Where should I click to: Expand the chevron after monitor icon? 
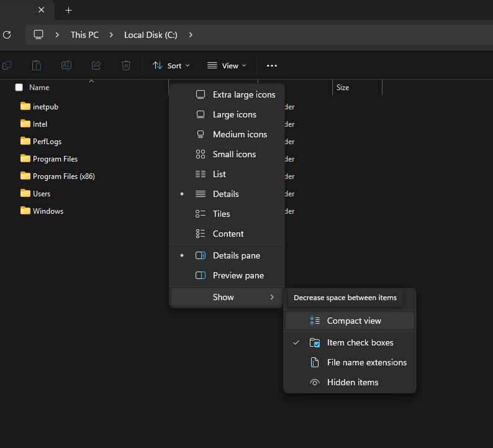pyautogui.click(x=57, y=35)
